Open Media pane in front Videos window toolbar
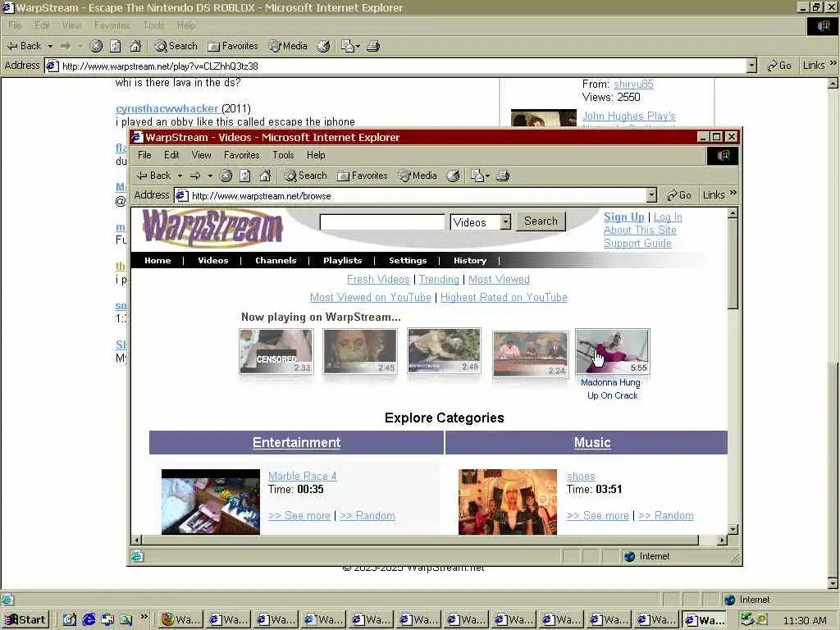The image size is (840, 630). [x=418, y=176]
